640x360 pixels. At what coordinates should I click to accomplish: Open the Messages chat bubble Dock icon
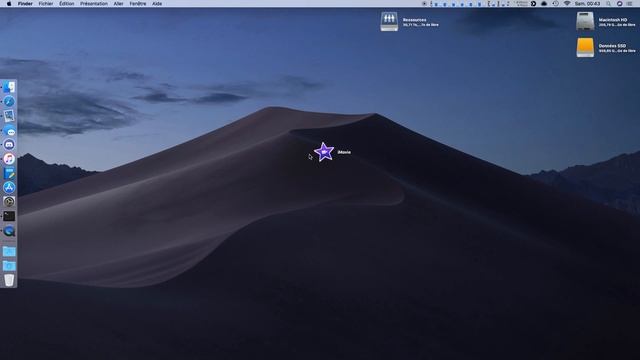9,130
